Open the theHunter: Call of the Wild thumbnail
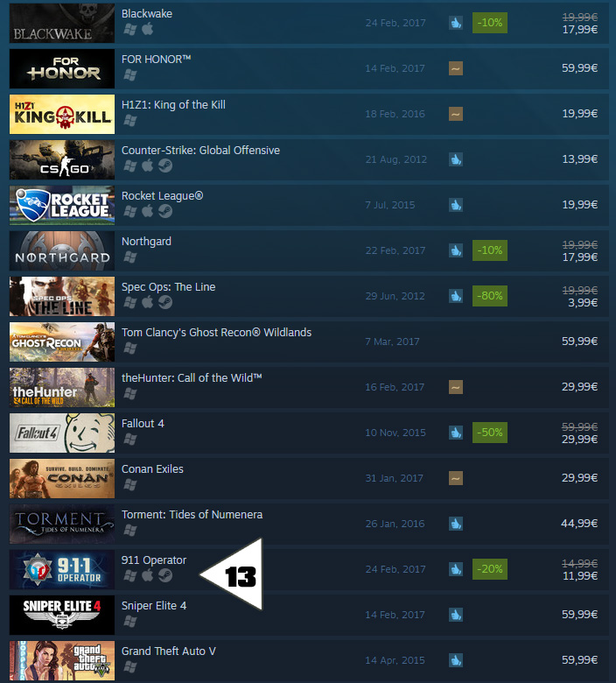616x683 pixels. [62, 387]
